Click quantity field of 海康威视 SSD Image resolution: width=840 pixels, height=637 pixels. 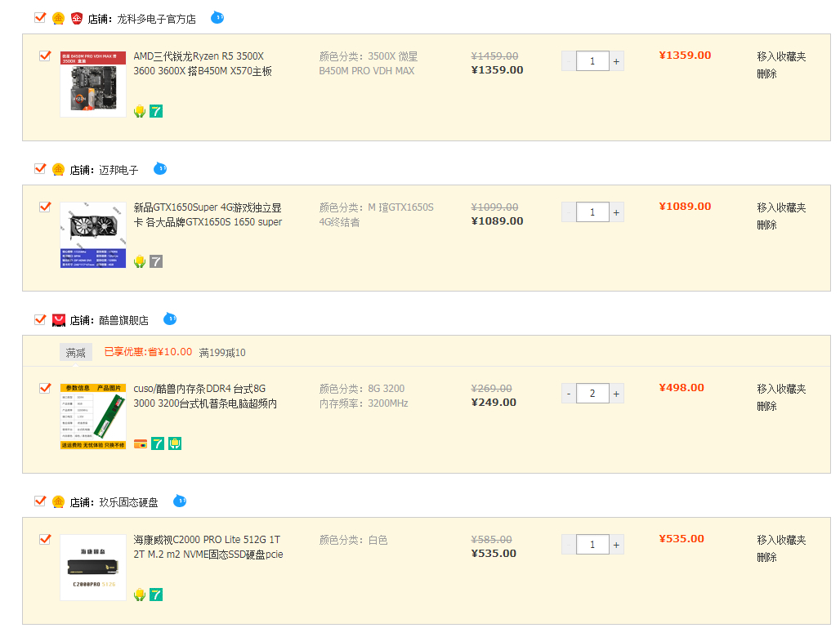pyautogui.click(x=592, y=545)
